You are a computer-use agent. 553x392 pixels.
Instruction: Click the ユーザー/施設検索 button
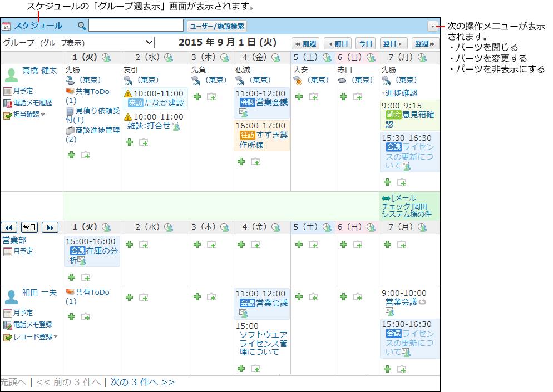(x=216, y=26)
